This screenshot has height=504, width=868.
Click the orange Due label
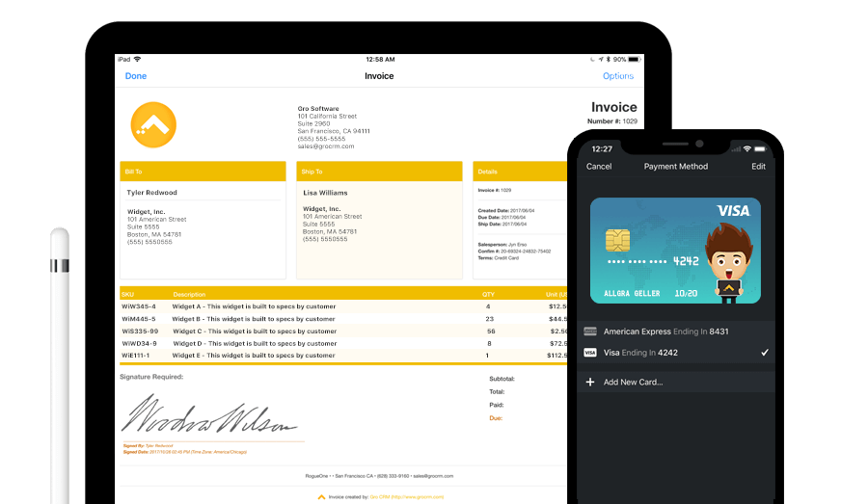click(x=496, y=418)
